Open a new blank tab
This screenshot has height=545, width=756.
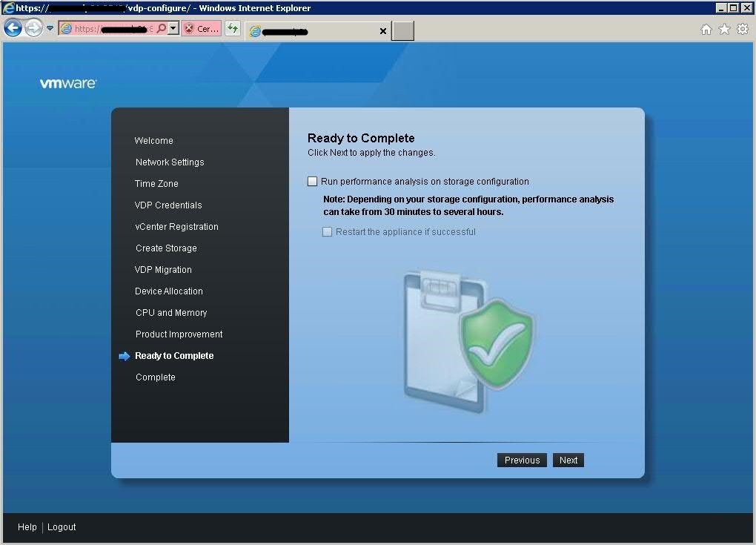point(402,31)
